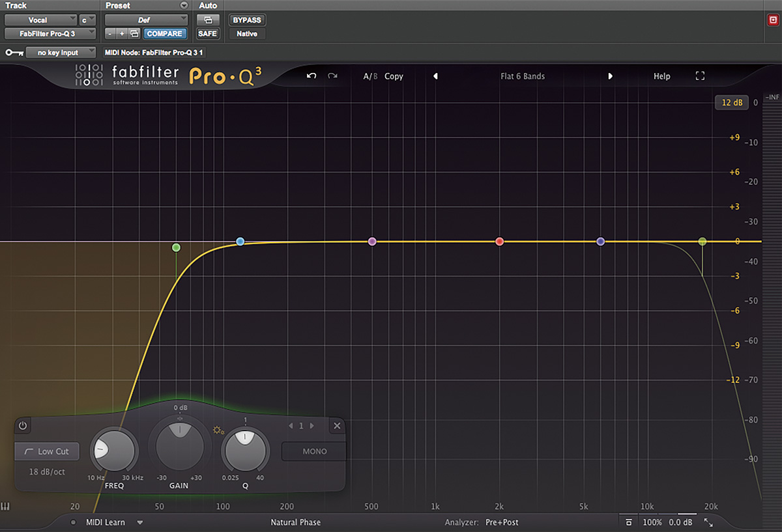Select the dark blue band node near 5k
Screen dimensions: 782x532
(x=601, y=242)
